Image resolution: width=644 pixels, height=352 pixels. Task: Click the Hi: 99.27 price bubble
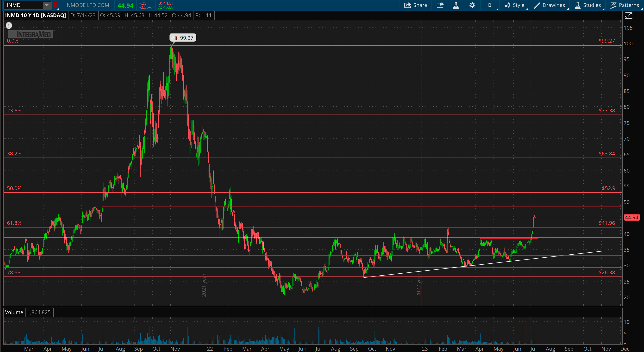click(183, 38)
